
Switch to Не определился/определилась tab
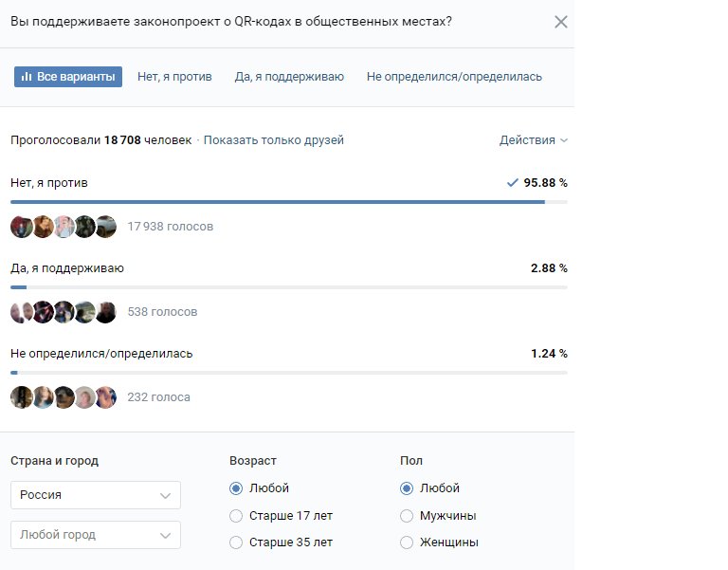(x=454, y=77)
